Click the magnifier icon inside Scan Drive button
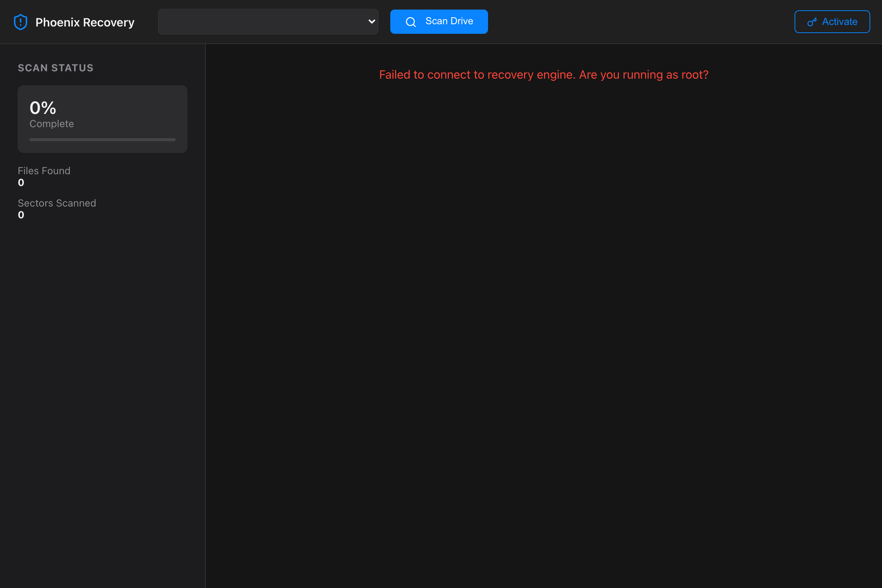This screenshot has height=588, width=882. click(411, 22)
